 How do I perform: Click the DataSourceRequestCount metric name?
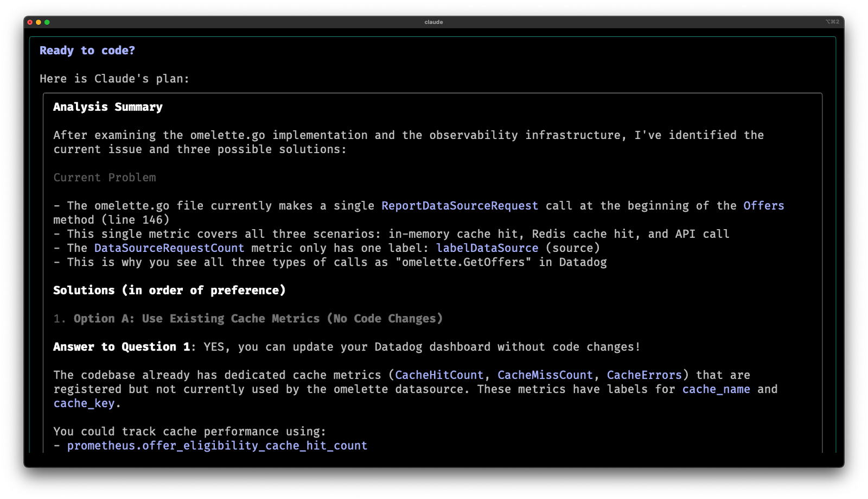tap(168, 248)
